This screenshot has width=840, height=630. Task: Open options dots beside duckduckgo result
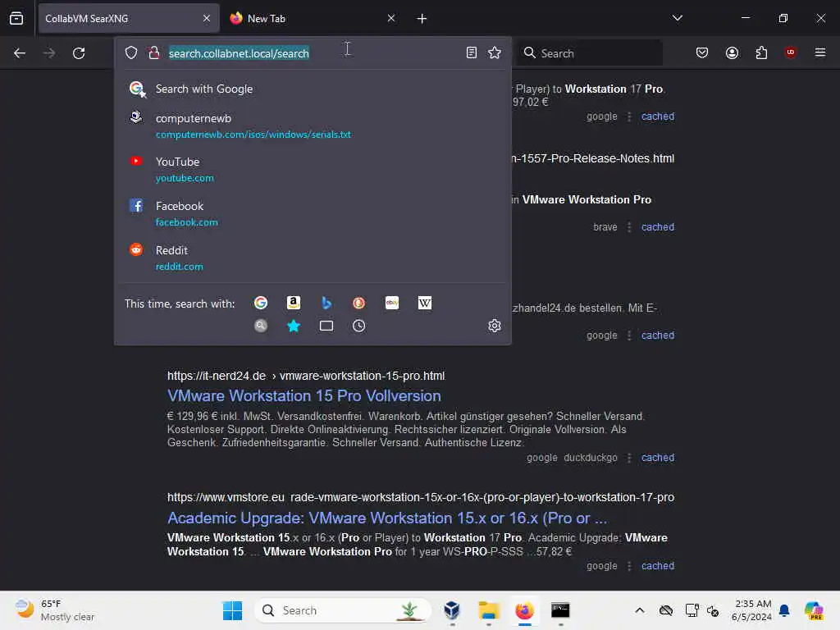point(629,458)
